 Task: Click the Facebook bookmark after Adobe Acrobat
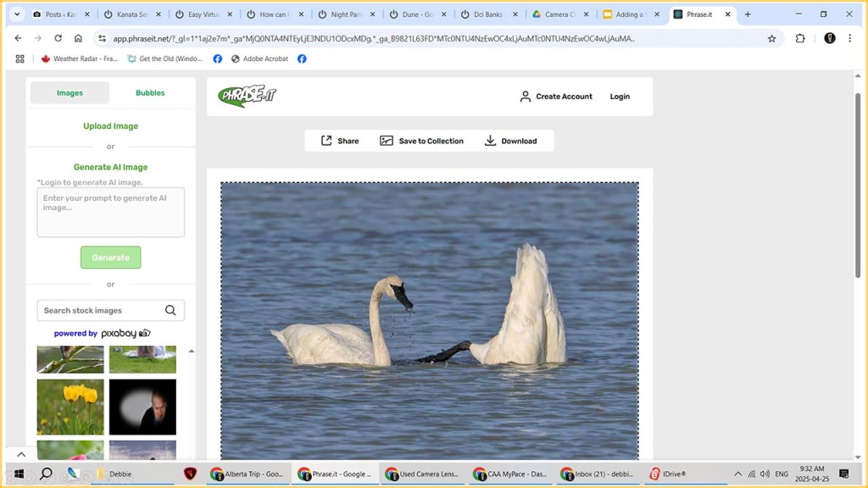click(x=302, y=58)
